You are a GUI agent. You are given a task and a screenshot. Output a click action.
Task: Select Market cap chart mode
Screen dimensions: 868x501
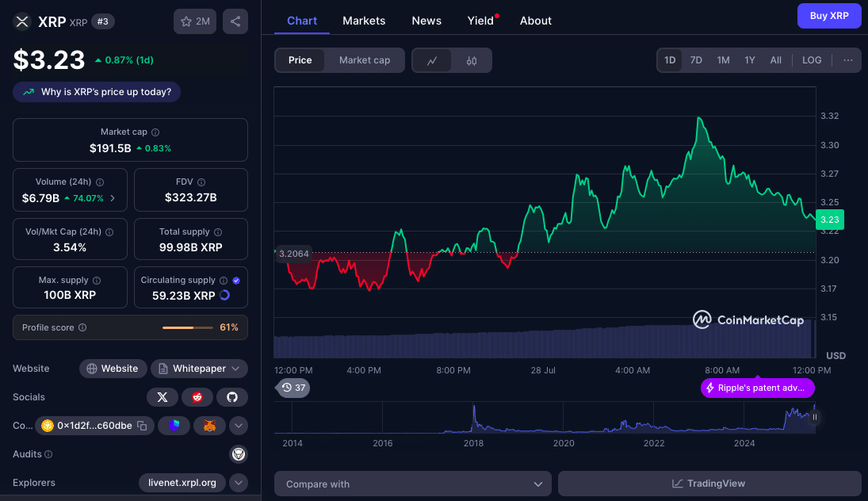pyautogui.click(x=365, y=60)
